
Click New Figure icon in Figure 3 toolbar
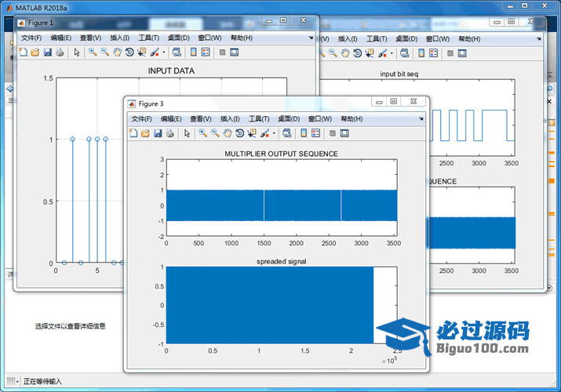pos(133,133)
